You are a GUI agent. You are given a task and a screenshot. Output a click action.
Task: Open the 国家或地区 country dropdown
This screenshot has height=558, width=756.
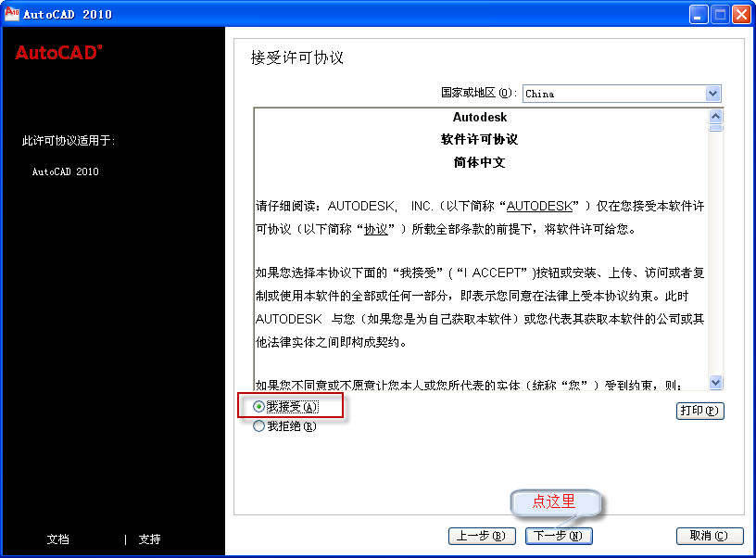(x=622, y=93)
